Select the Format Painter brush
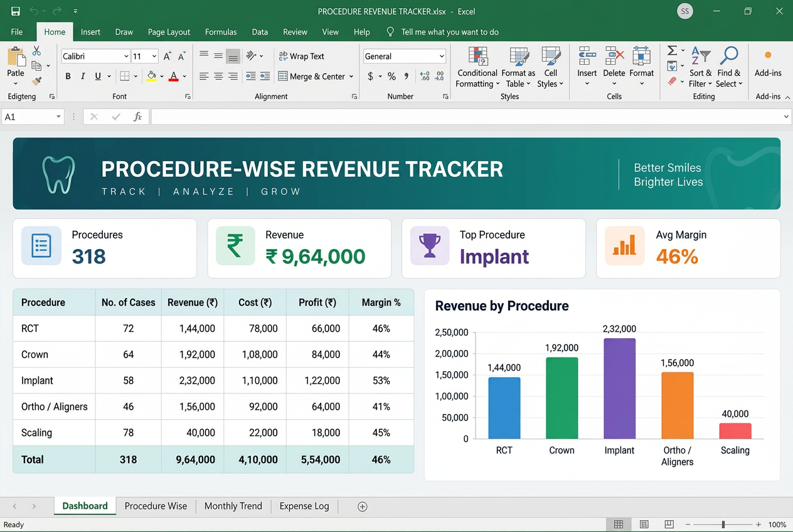The height and width of the screenshot is (532, 793). pyautogui.click(x=36, y=81)
